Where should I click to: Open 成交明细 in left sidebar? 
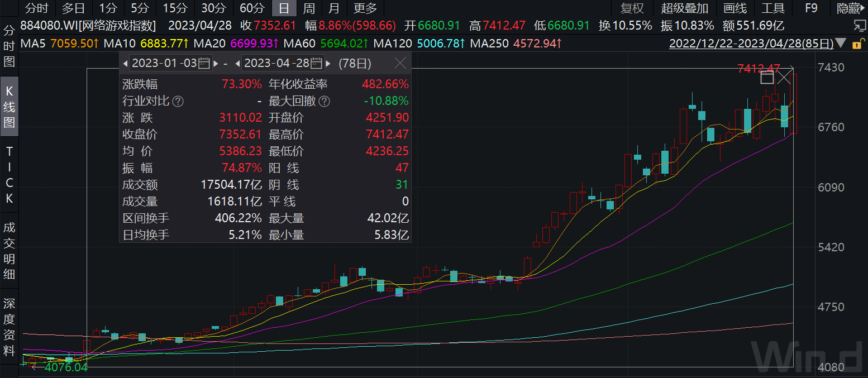click(x=9, y=251)
